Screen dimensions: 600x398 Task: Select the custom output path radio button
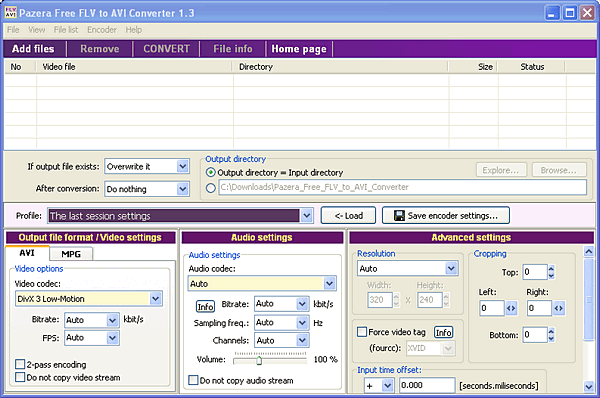click(x=210, y=188)
